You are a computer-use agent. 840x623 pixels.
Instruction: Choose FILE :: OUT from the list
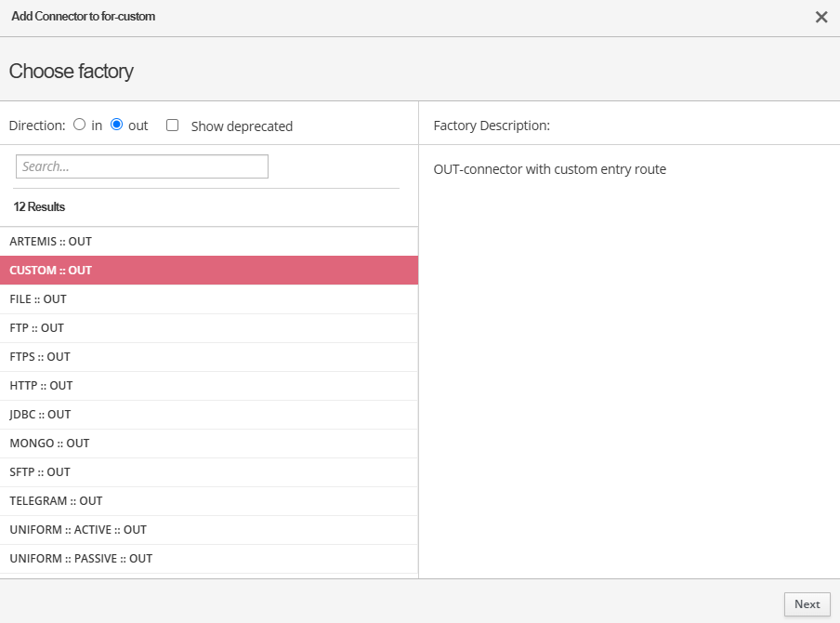pos(38,299)
